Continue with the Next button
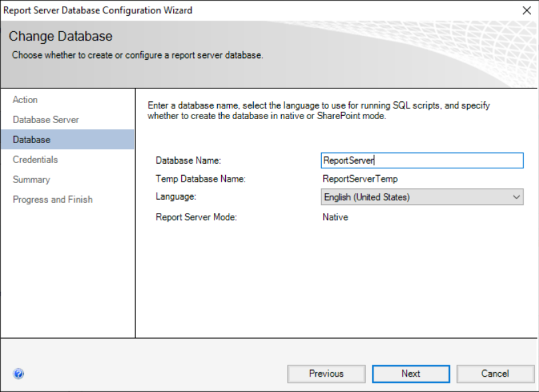This screenshot has height=392, width=539. pyautogui.click(x=411, y=373)
